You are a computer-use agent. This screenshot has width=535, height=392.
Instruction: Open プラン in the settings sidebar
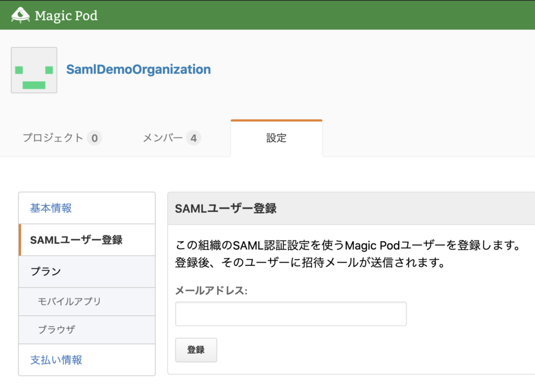(x=87, y=271)
